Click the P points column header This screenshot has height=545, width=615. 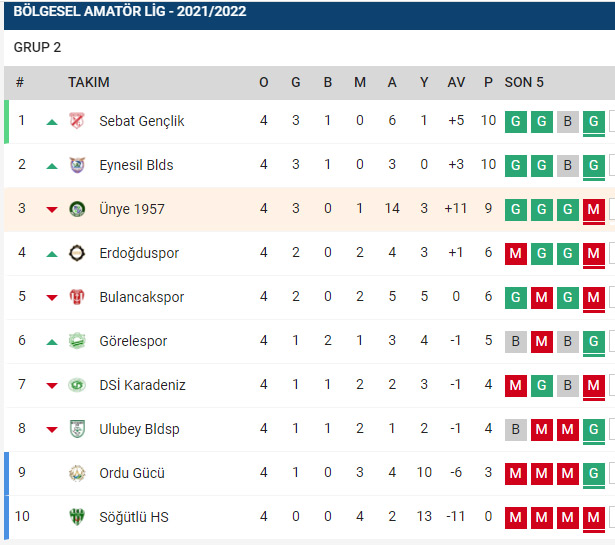tap(488, 82)
